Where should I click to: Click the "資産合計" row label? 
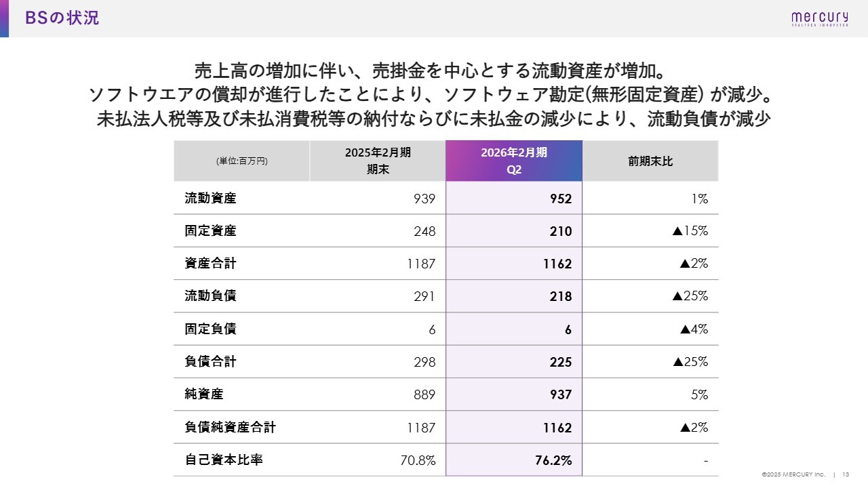click(210, 264)
